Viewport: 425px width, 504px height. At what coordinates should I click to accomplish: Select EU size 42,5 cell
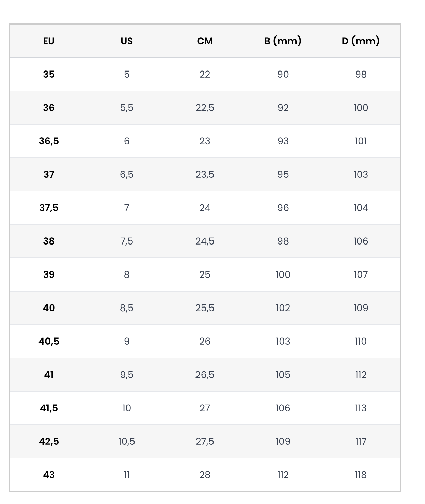(x=49, y=441)
